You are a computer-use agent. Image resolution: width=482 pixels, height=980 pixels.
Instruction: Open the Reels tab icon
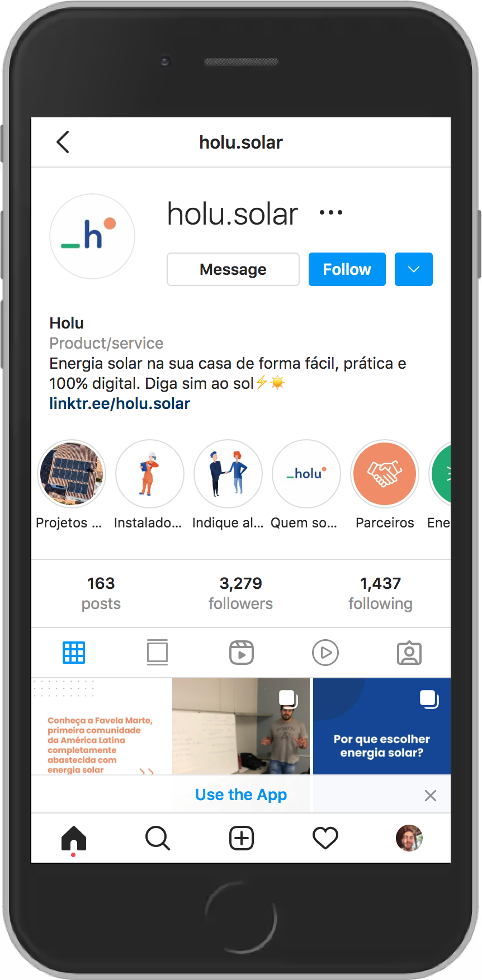click(x=242, y=653)
